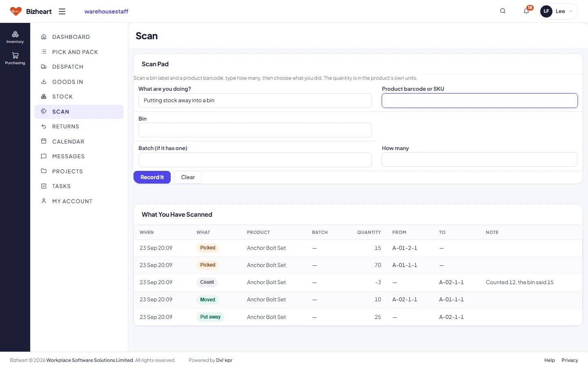588x368 pixels.
Task: Click the Messages speech bubble icon
Action: point(44,156)
